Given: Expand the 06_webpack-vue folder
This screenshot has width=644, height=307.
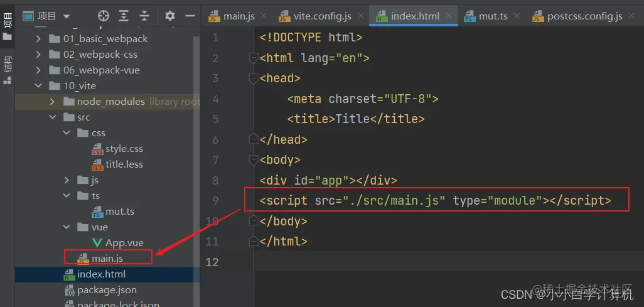Looking at the screenshot, I should [x=38, y=70].
